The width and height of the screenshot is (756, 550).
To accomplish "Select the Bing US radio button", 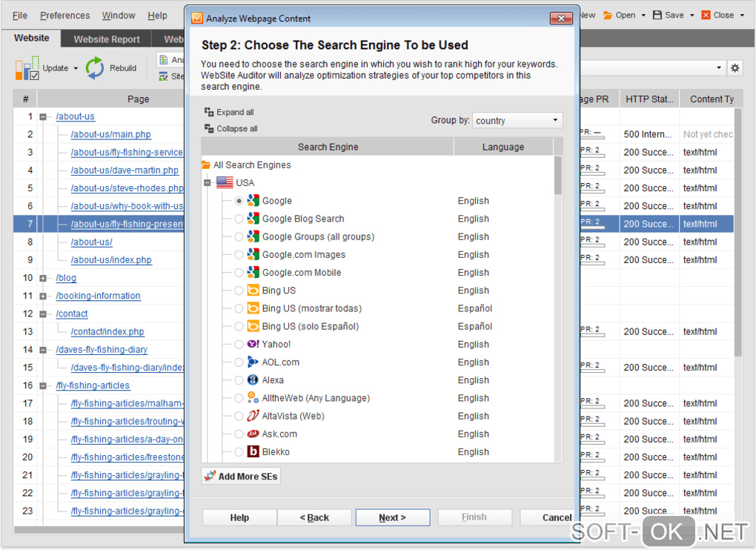I will (239, 291).
